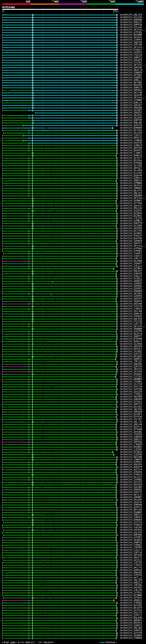Open hit UniRef100_P21241
This screenshot has height=644, width=146.
[x=131, y=27]
